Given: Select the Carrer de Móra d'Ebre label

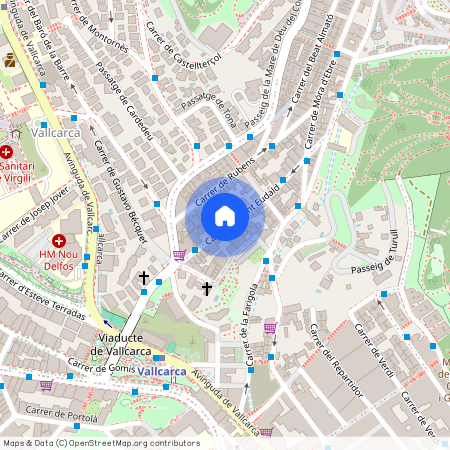Looking at the screenshot, I should (320, 105).
